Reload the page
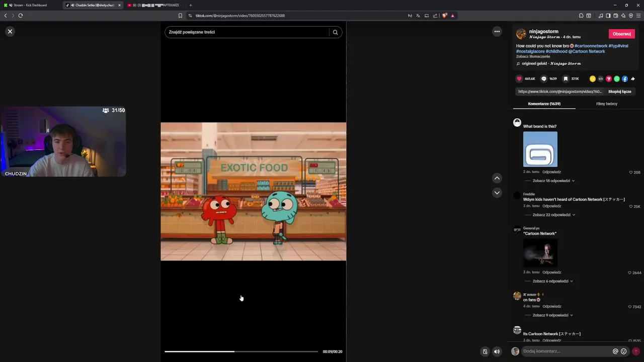The height and width of the screenshot is (362, 644). tap(21, 16)
